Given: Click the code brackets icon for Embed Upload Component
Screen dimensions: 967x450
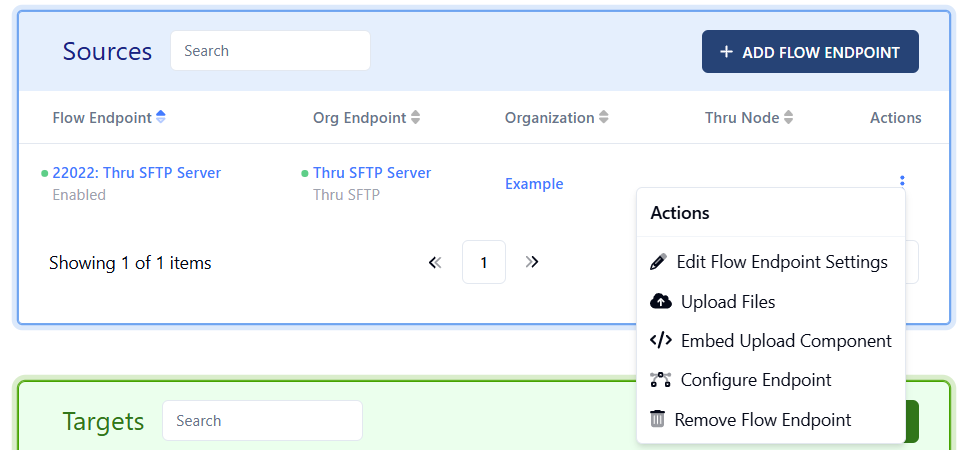Looking at the screenshot, I should 660,340.
